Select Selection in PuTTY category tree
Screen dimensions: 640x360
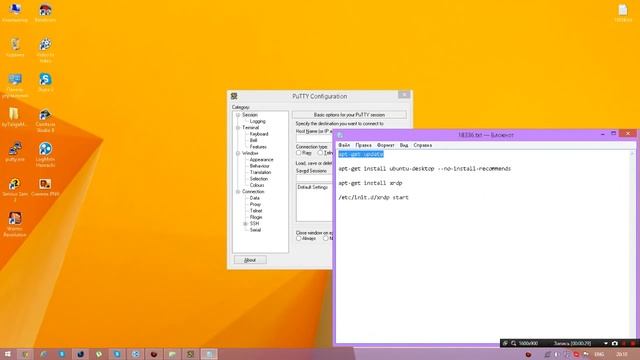259,179
